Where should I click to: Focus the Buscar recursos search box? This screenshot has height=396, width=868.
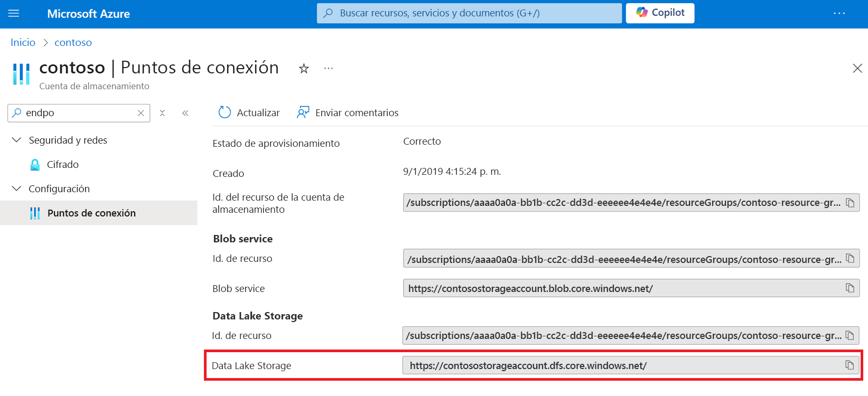pyautogui.click(x=469, y=13)
